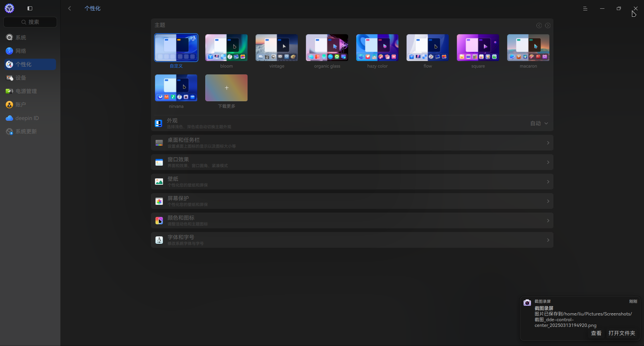The width and height of the screenshot is (644, 346).
Task: Click the 桌面和任务栏 icon
Action: click(159, 143)
